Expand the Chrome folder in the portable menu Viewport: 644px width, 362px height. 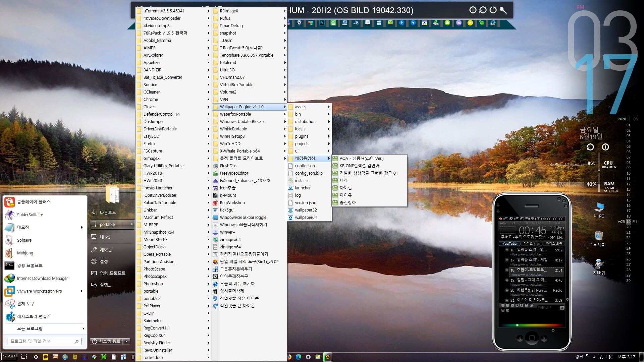[x=173, y=100]
